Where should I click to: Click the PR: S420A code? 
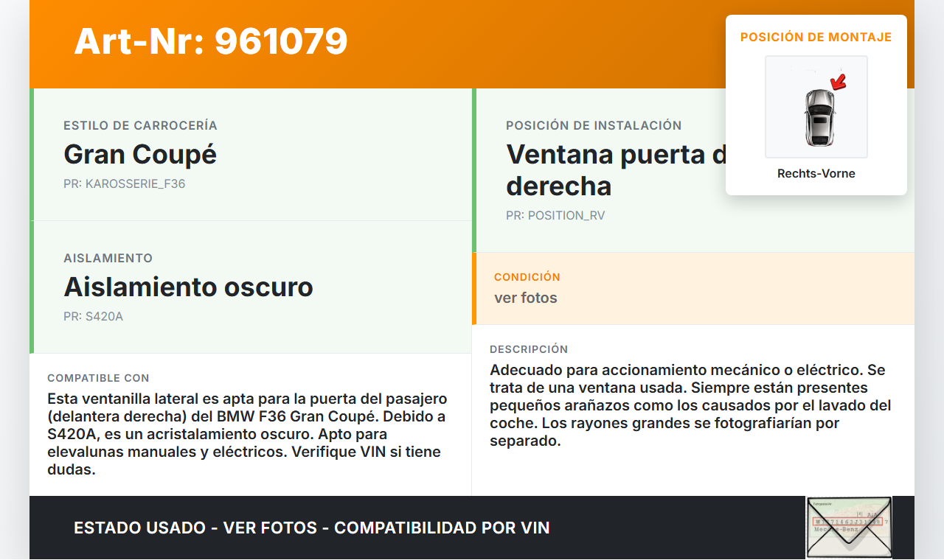tap(94, 317)
